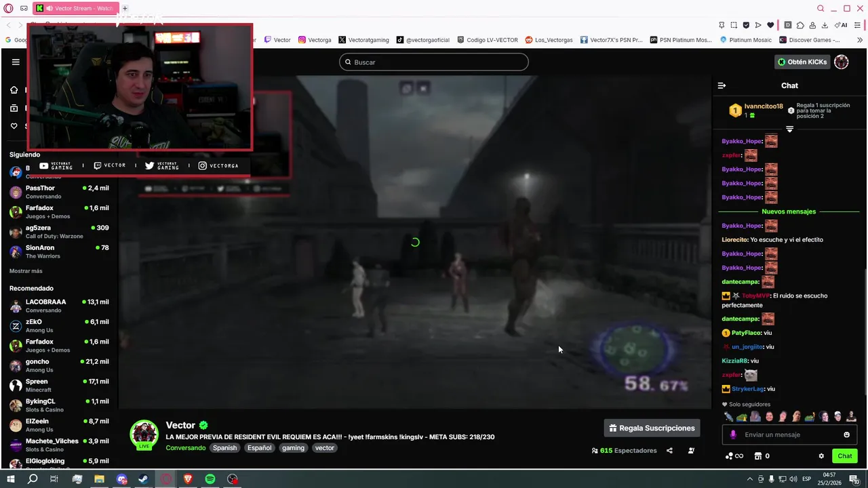This screenshot has width=868, height=488.
Task: Expand Mostrar más in Siguiendo list
Action: 26,271
